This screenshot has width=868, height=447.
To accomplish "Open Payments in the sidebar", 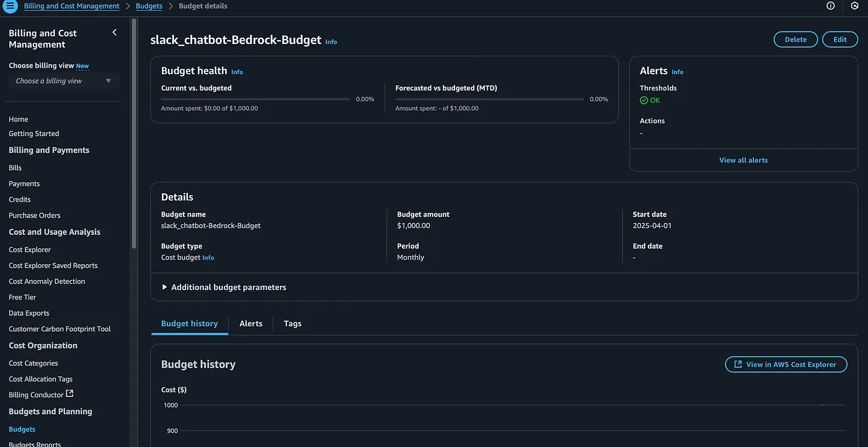I will [24, 184].
